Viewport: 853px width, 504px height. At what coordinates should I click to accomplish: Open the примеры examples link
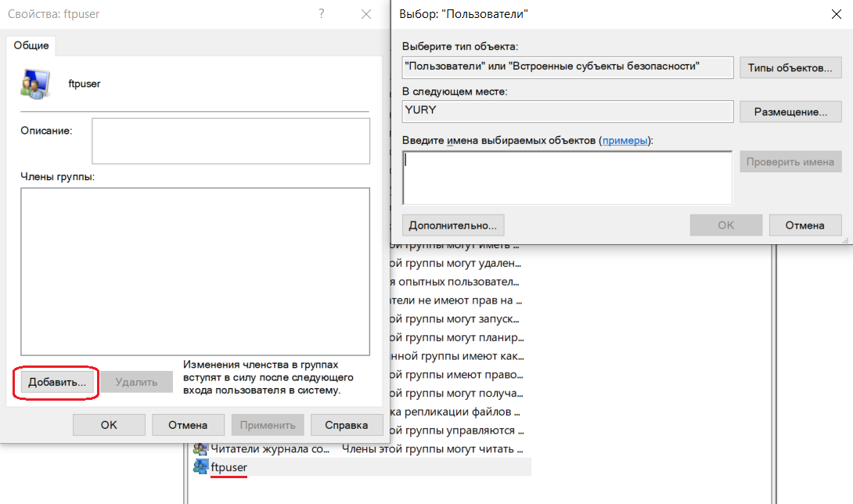pyautogui.click(x=625, y=140)
